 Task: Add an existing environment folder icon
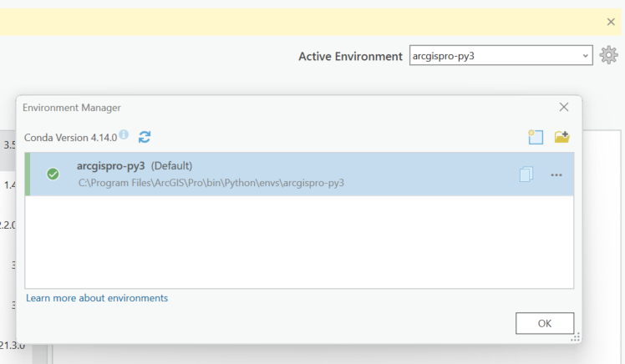[561, 136]
